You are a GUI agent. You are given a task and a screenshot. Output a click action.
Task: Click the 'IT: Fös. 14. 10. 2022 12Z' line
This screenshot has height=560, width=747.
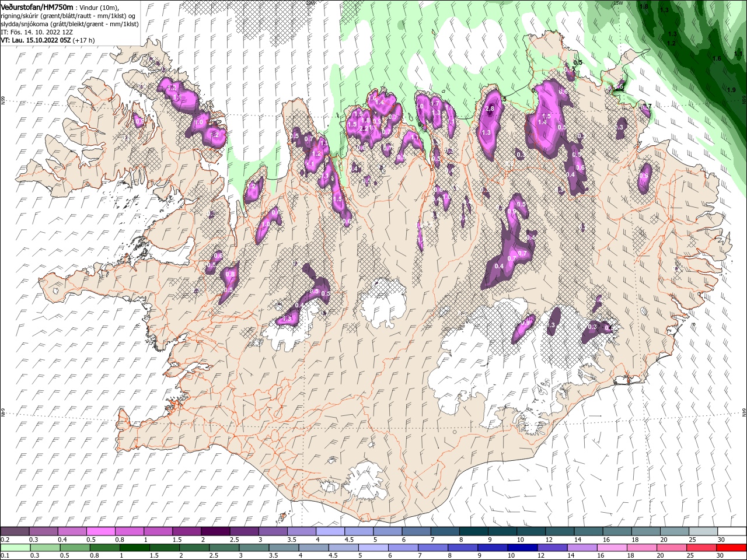(37, 32)
